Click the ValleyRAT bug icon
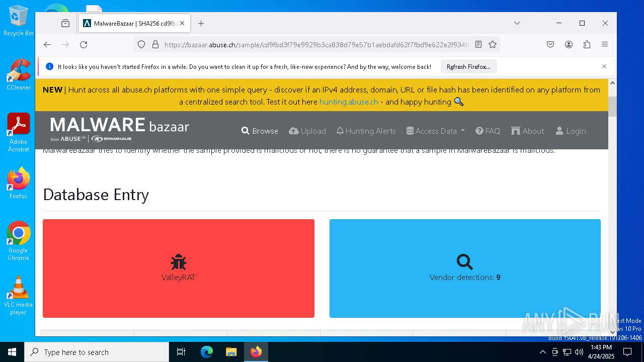The height and width of the screenshot is (362, 644). click(x=178, y=262)
